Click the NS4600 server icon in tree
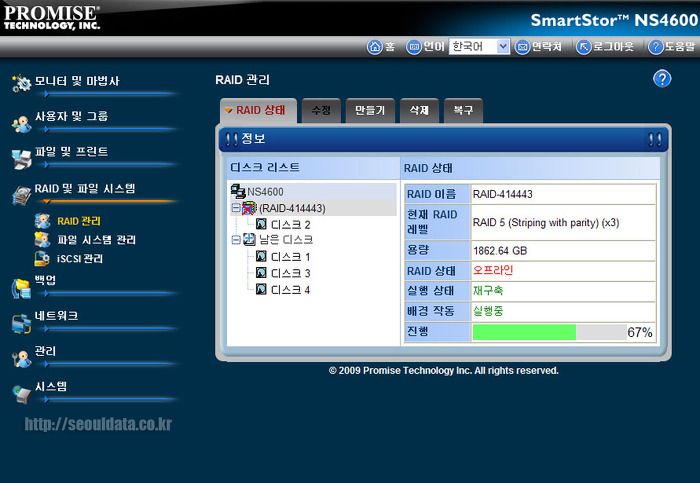 (238, 192)
